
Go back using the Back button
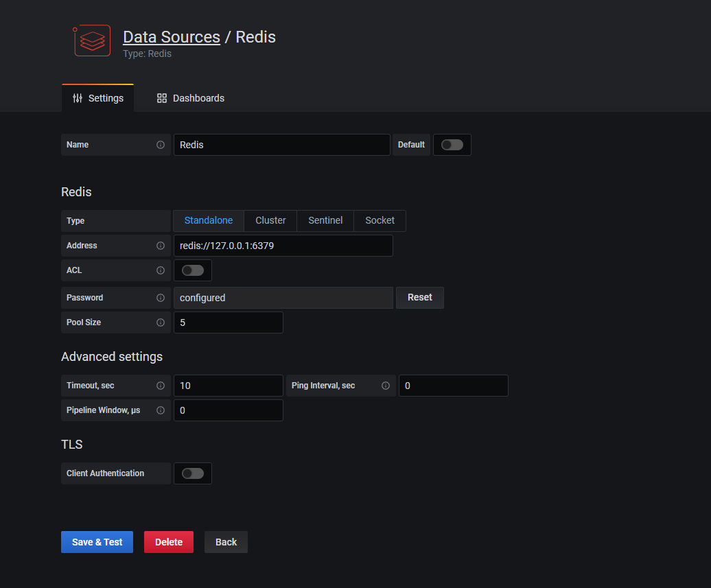coord(226,542)
